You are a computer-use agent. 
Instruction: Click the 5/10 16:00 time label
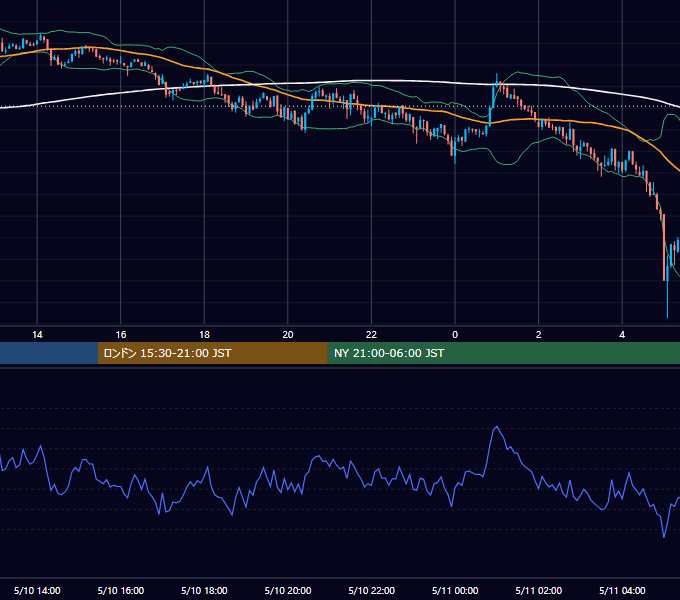(x=121, y=590)
